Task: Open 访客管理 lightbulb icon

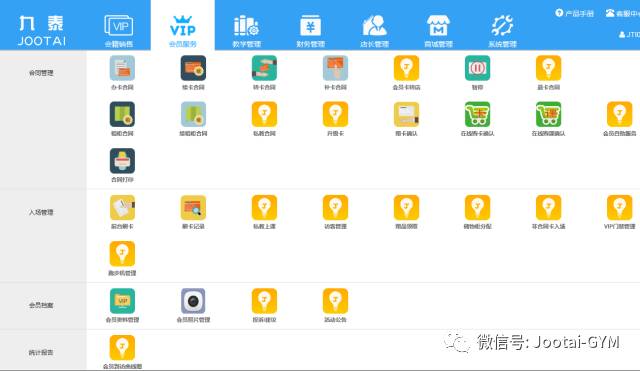Action: 335,208
